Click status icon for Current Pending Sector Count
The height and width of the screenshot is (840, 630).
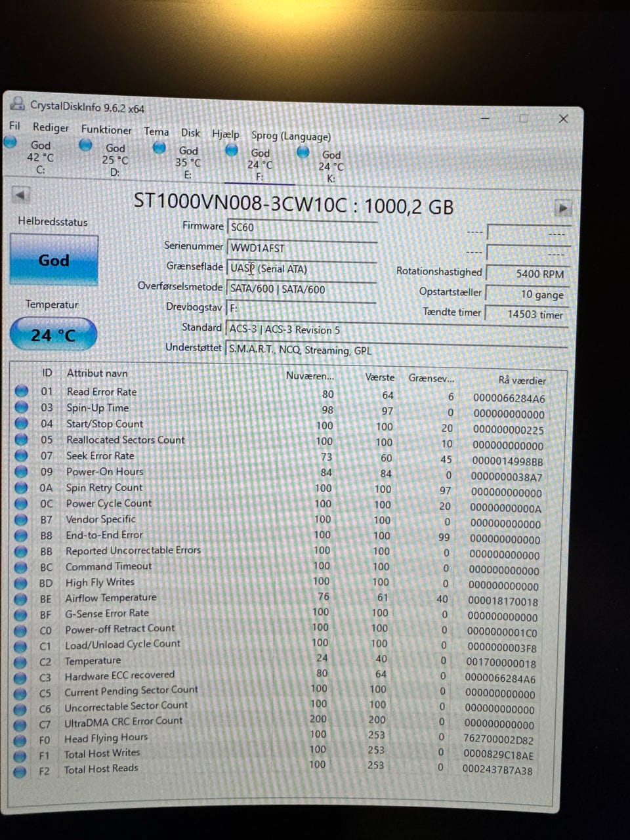(x=21, y=693)
